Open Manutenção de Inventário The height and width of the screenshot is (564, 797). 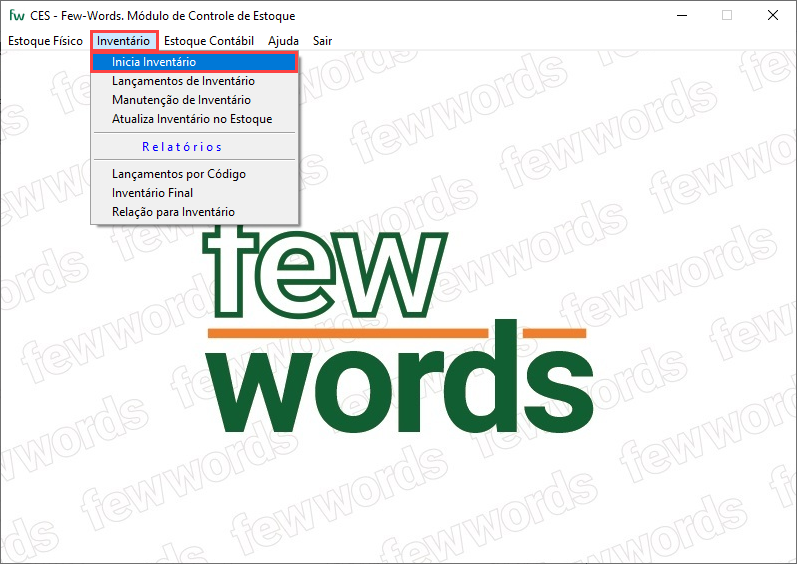click(x=194, y=100)
